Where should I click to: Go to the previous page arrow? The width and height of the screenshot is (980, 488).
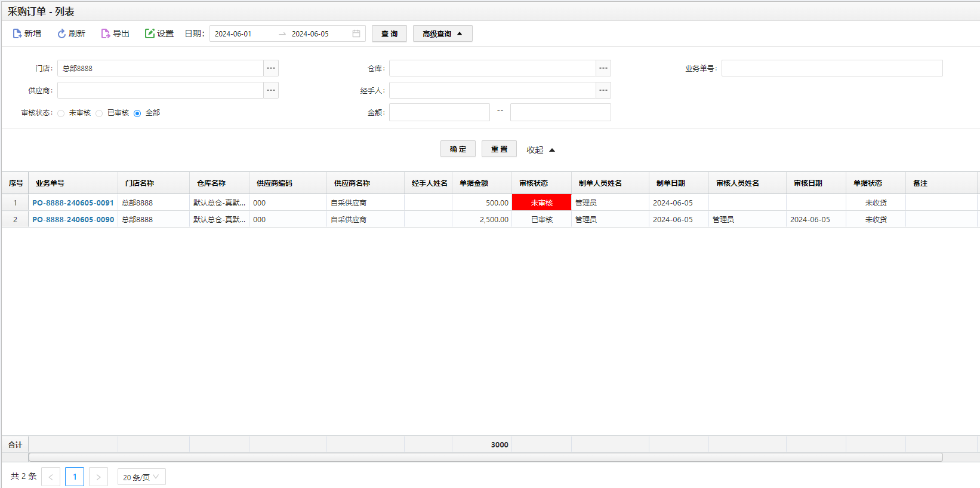(x=51, y=477)
